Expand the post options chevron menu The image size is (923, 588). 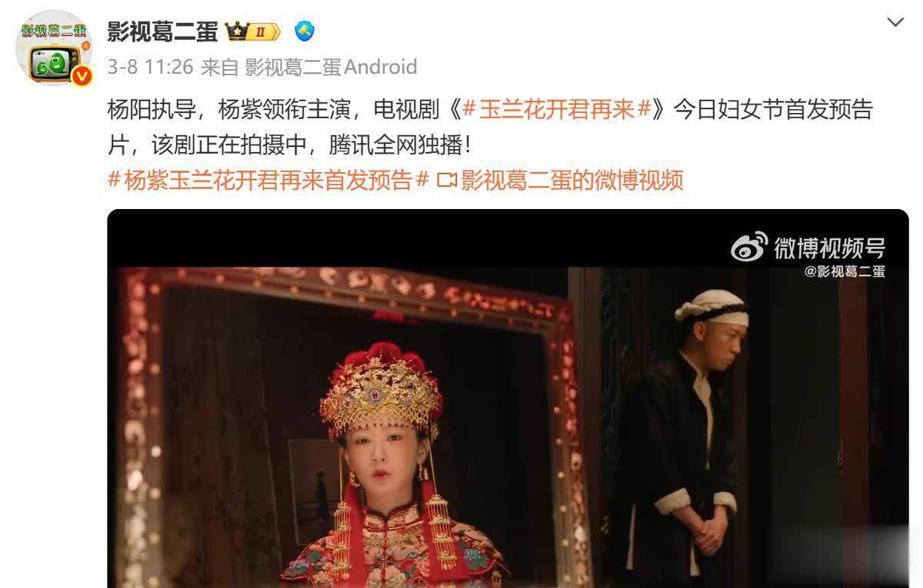(895, 22)
